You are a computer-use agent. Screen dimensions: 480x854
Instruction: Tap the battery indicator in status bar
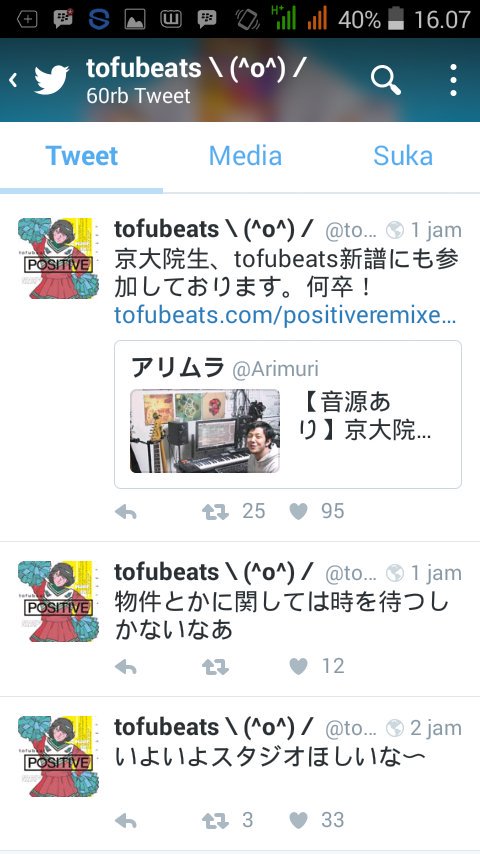396,20
